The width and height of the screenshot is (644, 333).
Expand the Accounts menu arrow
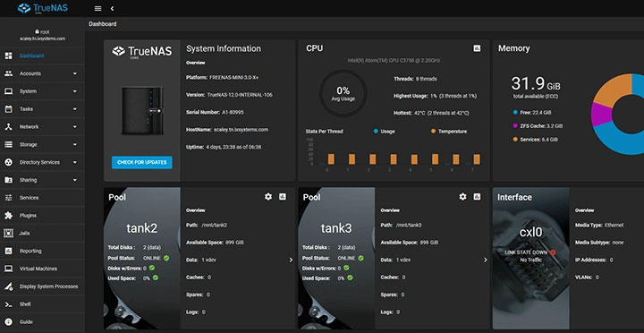click(75, 73)
